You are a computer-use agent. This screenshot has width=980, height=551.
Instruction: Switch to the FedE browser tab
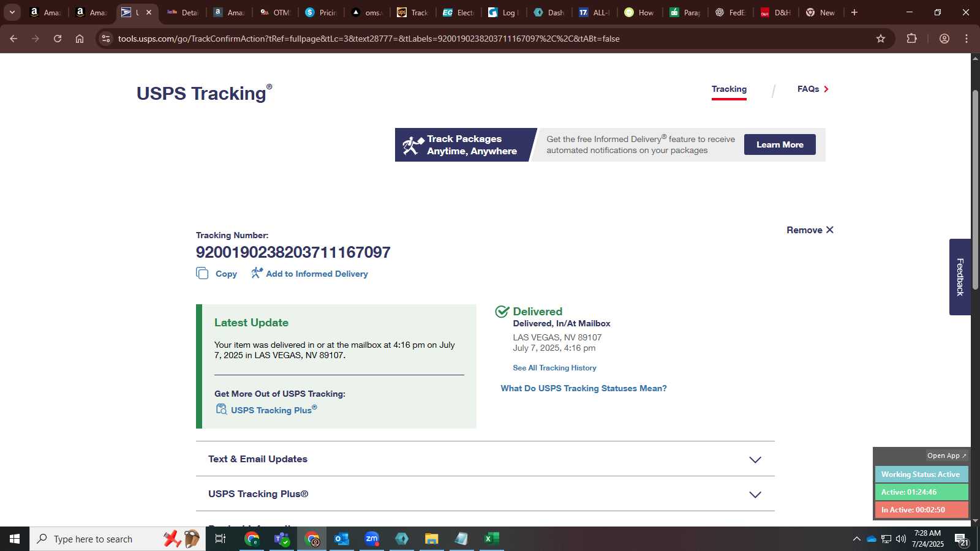point(731,12)
